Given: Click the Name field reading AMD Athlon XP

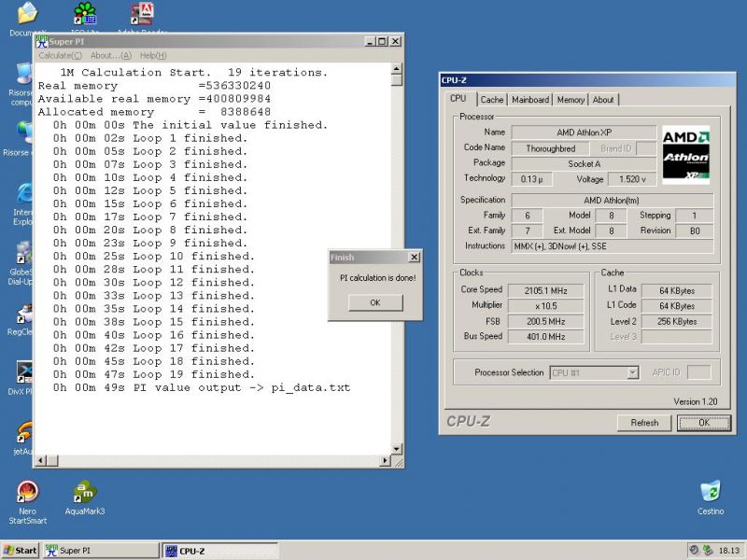Looking at the screenshot, I should click(x=585, y=133).
